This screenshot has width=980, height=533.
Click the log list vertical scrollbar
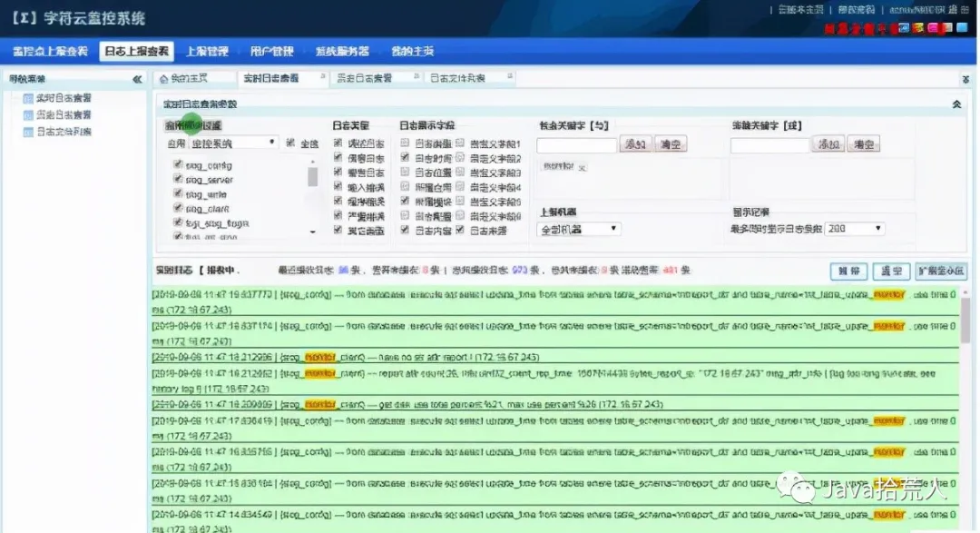pyautogui.click(x=965, y=321)
